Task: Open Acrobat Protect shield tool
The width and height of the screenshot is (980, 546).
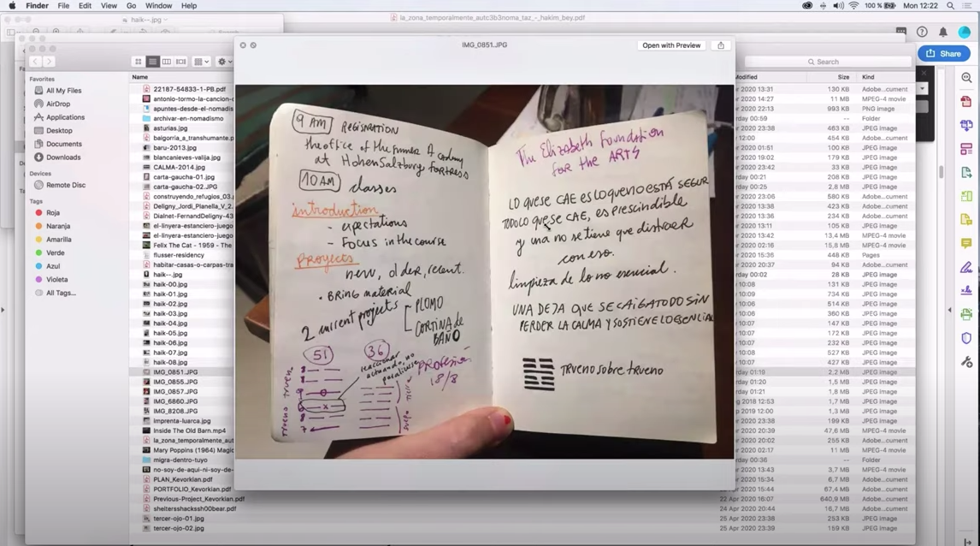Action: 966,338
